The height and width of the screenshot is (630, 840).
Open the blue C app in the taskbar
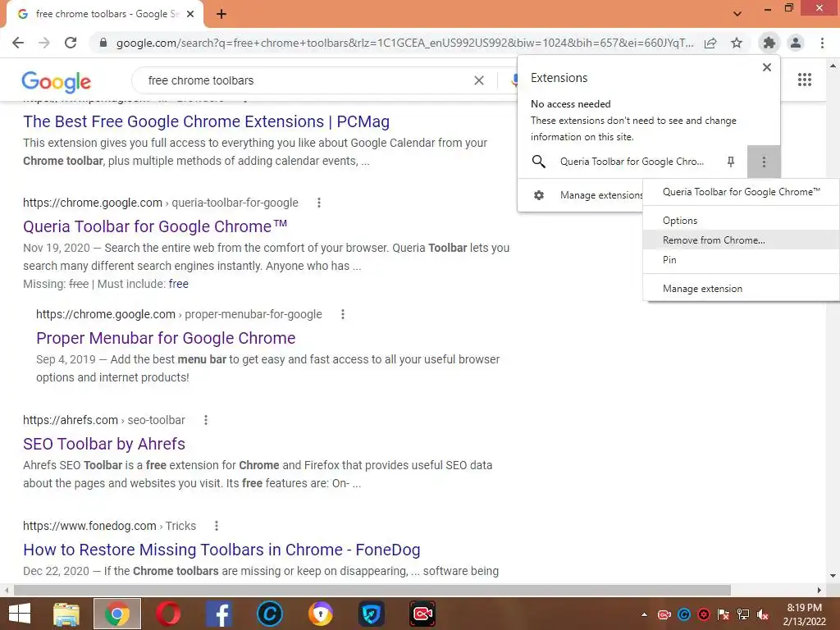click(x=269, y=614)
